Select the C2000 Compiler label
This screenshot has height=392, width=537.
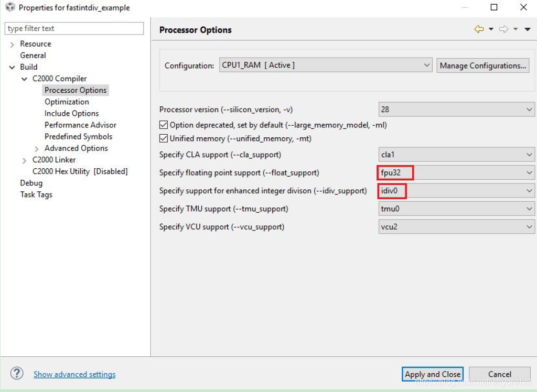pos(60,79)
